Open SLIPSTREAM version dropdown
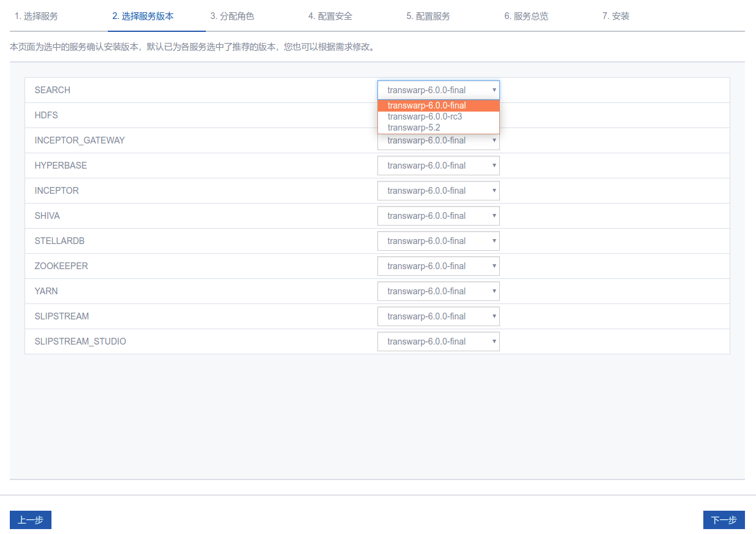The width and height of the screenshot is (756, 534). pos(439,316)
